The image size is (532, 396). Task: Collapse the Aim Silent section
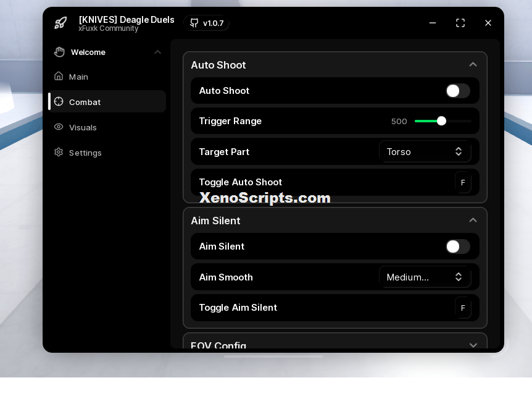(x=473, y=221)
